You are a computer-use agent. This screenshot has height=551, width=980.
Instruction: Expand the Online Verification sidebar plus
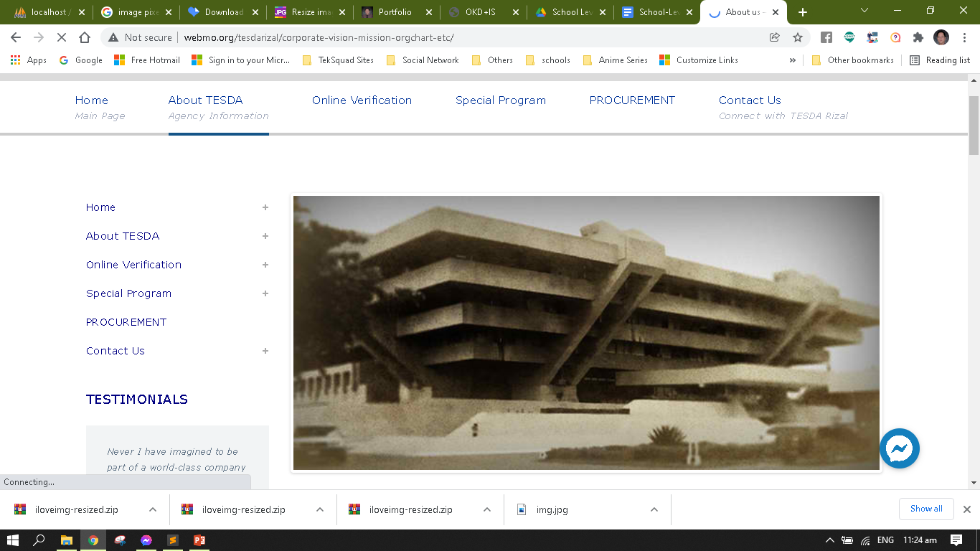coord(265,265)
